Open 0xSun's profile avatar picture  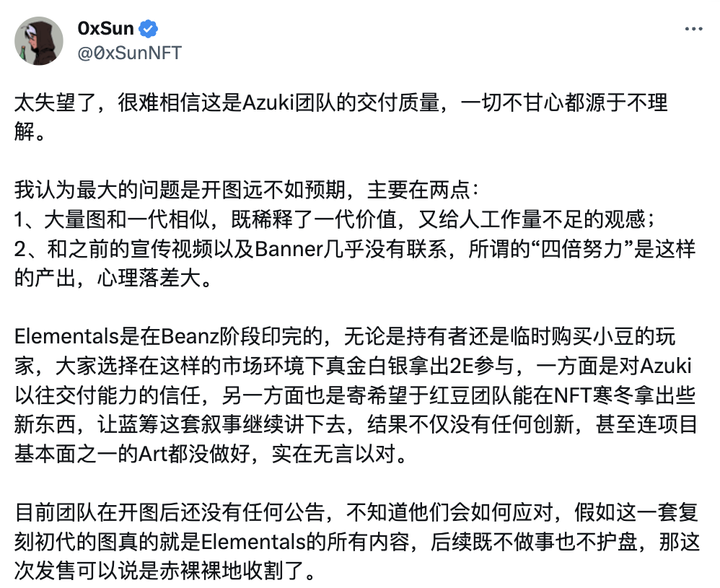click(x=38, y=41)
